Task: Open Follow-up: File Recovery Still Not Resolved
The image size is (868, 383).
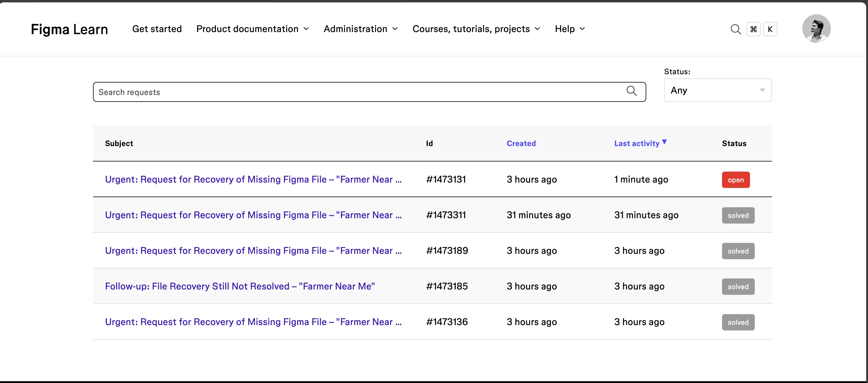Action: [240, 287]
